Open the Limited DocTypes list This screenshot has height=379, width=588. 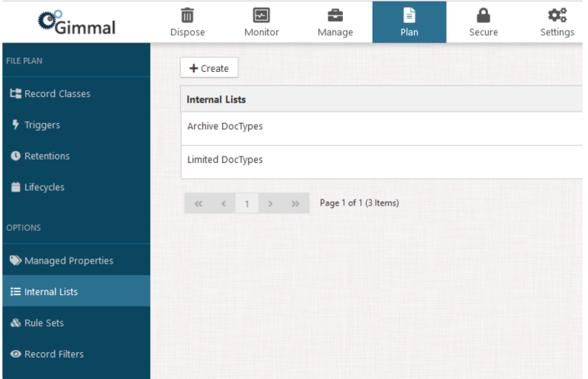coord(225,160)
